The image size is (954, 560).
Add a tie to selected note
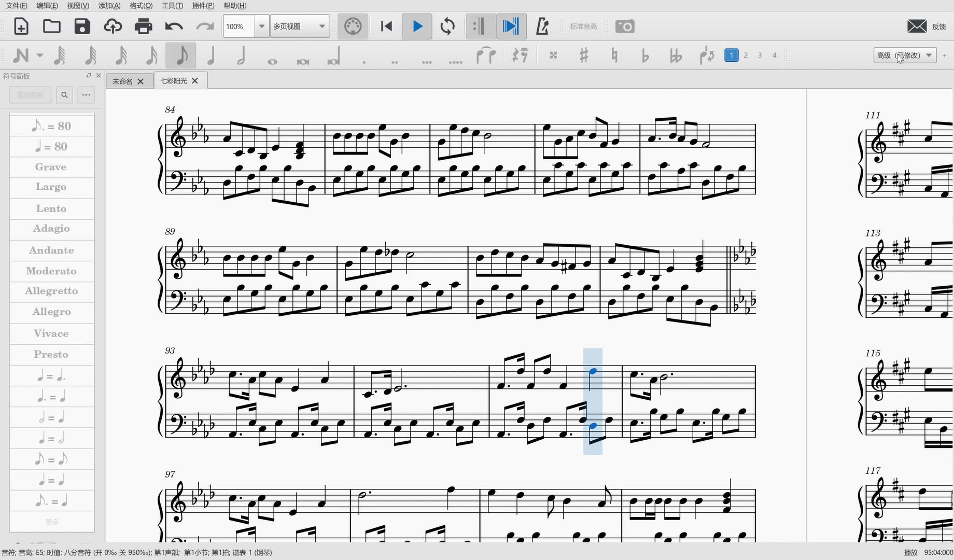[486, 55]
